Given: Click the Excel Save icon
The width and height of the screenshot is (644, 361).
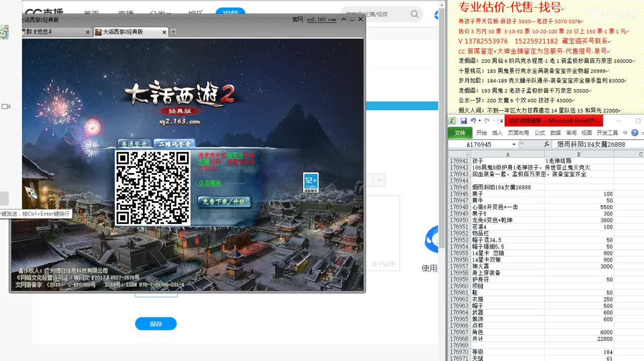Looking at the screenshot, I should pos(463,121).
